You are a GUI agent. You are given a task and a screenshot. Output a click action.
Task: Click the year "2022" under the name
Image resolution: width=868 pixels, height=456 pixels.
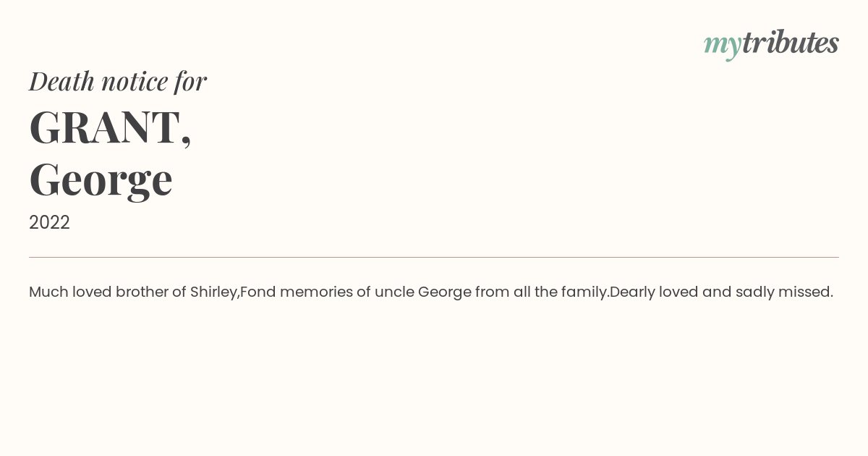pos(49,222)
